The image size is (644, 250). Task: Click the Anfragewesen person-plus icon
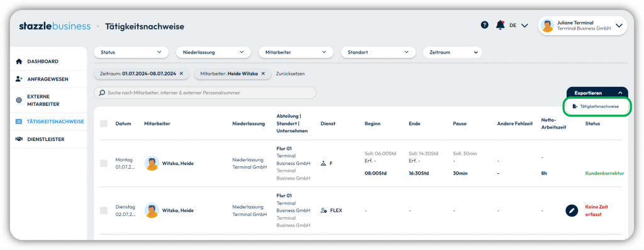click(x=18, y=79)
